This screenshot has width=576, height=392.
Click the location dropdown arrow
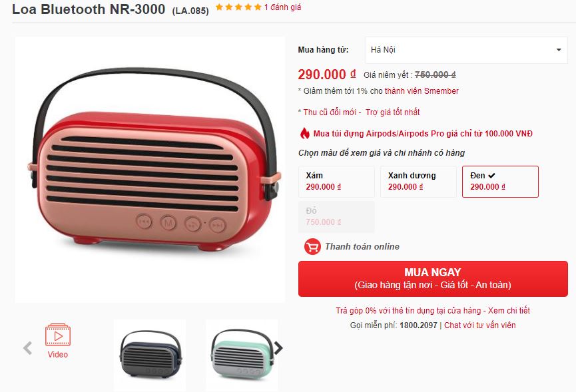[x=559, y=50]
